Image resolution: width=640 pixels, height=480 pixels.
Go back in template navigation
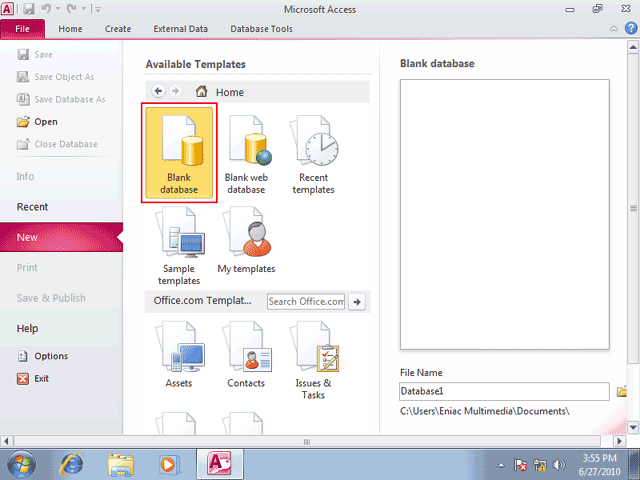[x=159, y=91]
